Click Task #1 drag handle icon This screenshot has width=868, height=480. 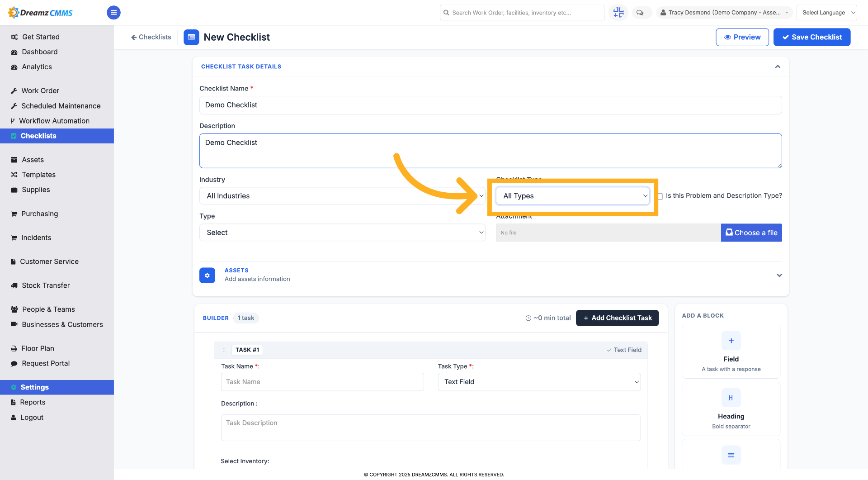(x=224, y=350)
